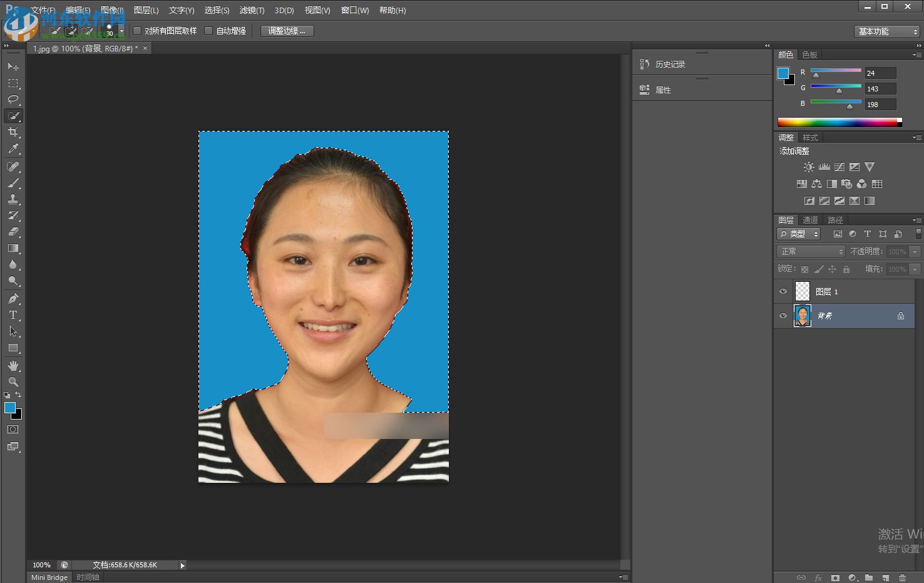Image resolution: width=924 pixels, height=583 pixels.
Task: Select the Move tool
Action: pyautogui.click(x=13, y=66)
